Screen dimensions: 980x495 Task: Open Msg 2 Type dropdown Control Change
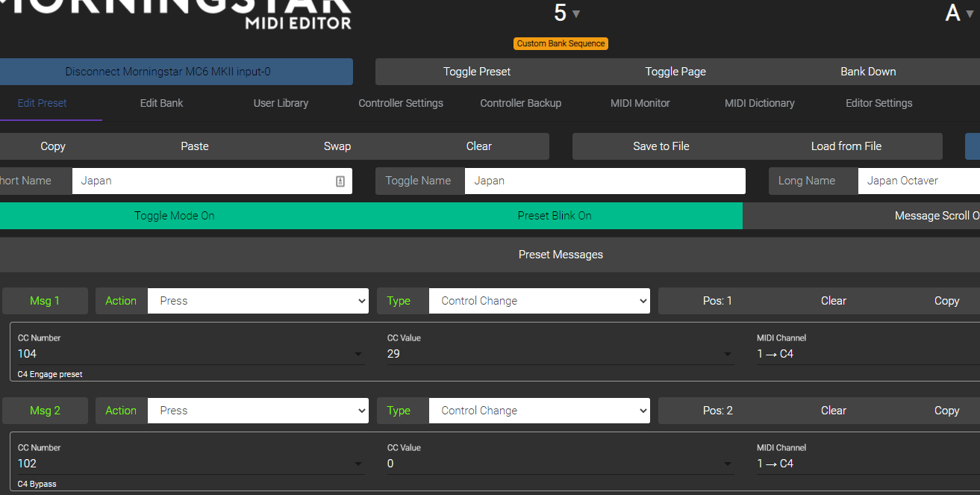(540, 411)
